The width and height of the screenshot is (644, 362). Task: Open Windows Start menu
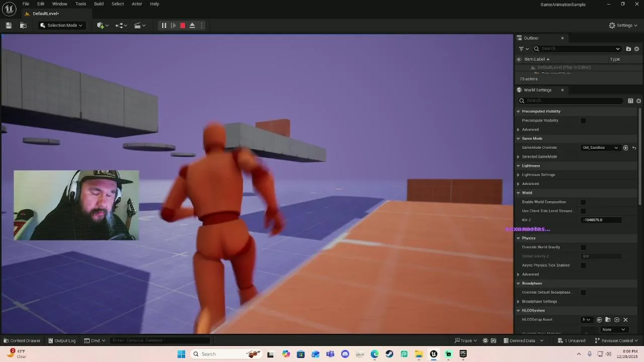coord(181,354)
